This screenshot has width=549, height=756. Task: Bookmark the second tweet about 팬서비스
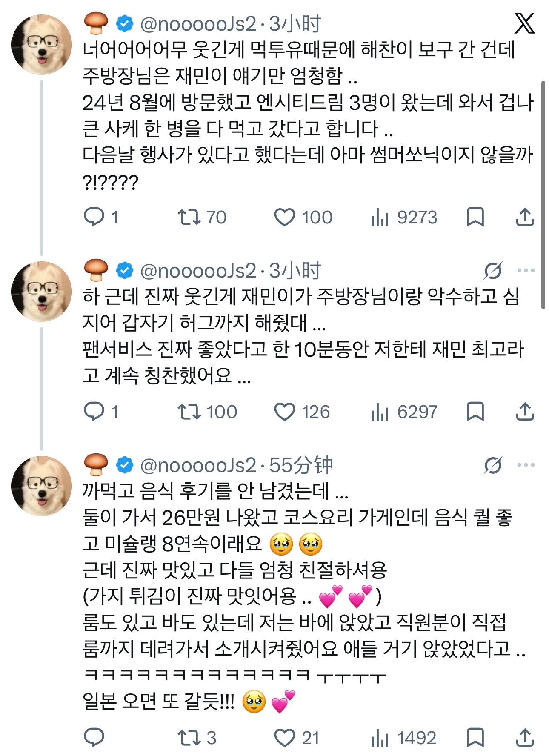tap(475, 412)
